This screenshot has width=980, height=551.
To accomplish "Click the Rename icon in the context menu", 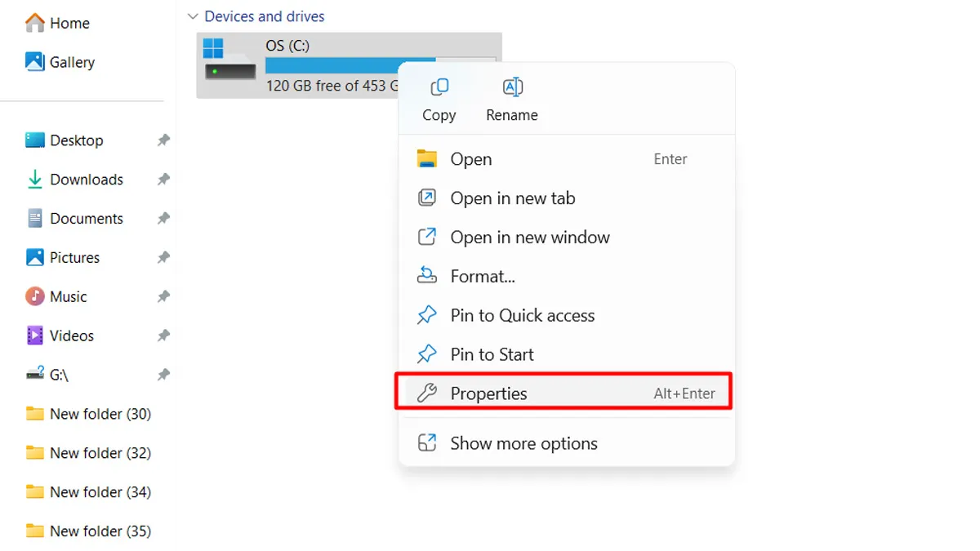I will pos(511,87).
